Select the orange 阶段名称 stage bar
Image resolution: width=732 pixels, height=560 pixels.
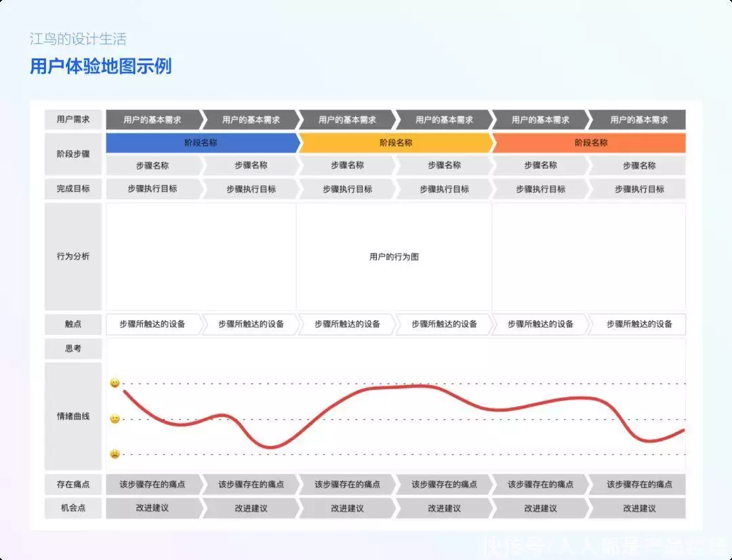[590, 143]
